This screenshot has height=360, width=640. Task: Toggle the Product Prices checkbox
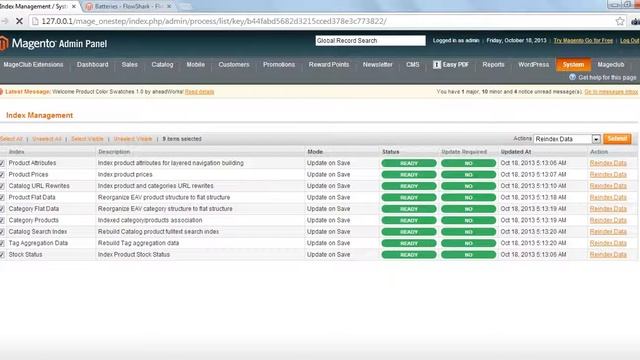click(x=2, y=175)
